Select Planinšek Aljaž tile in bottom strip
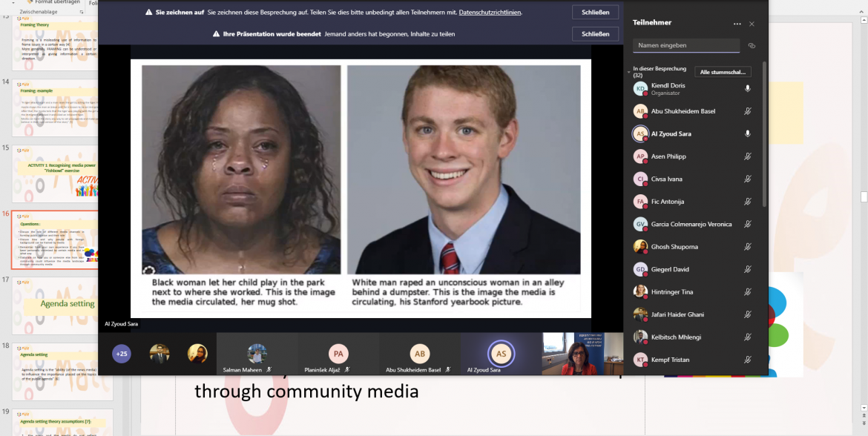 (x=338, y=354)
